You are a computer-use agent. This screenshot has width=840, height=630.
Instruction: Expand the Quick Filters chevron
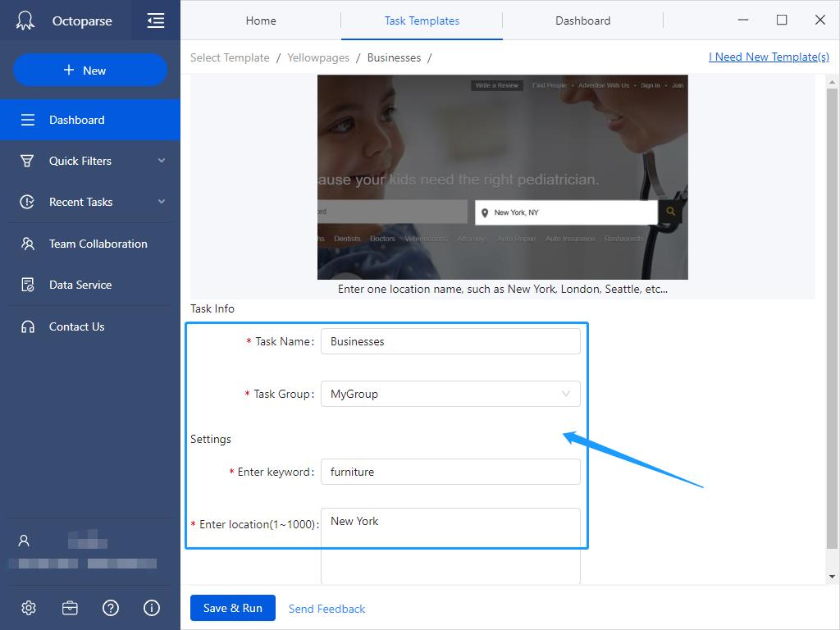tap(162, 160)
